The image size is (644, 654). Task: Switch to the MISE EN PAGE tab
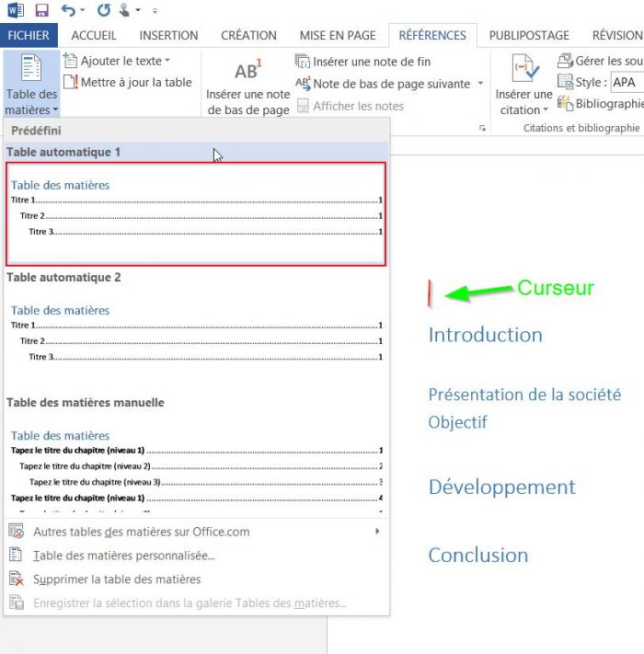(338, 36)
